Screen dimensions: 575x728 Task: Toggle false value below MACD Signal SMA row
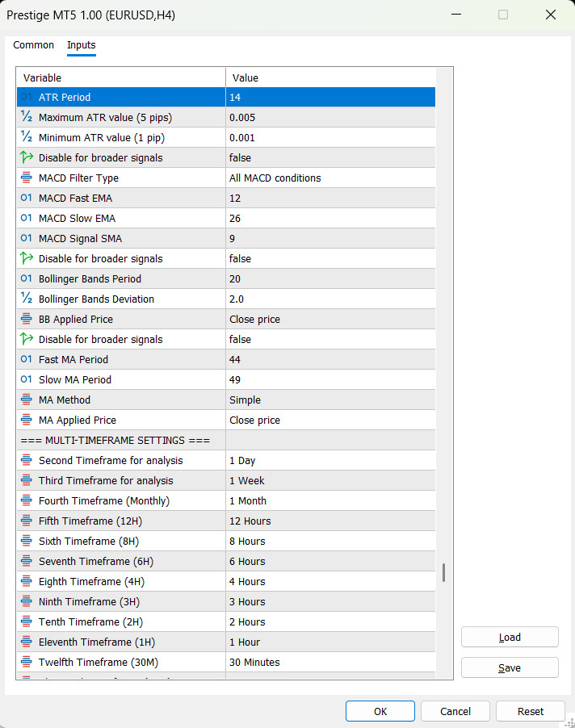click(x=330, y=258)
